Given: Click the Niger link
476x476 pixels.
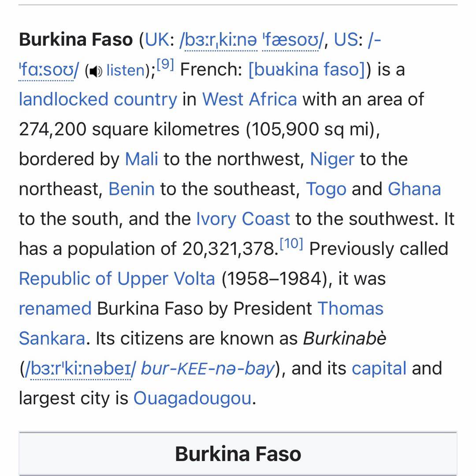Looking at the screenshot, I should [332, 159].
